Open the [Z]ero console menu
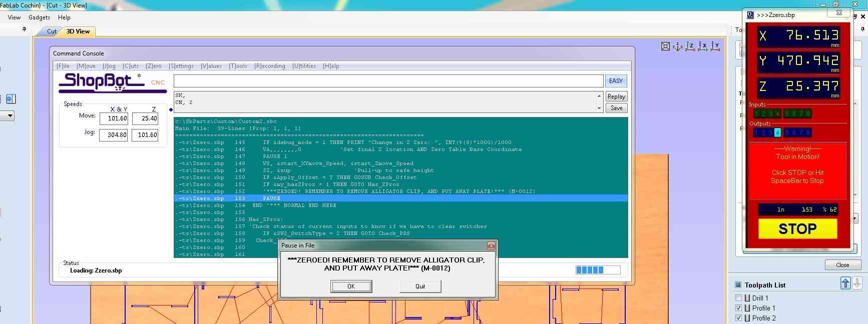Image resolution: width=868 pixels, height=324 pixels. point(154,66)
